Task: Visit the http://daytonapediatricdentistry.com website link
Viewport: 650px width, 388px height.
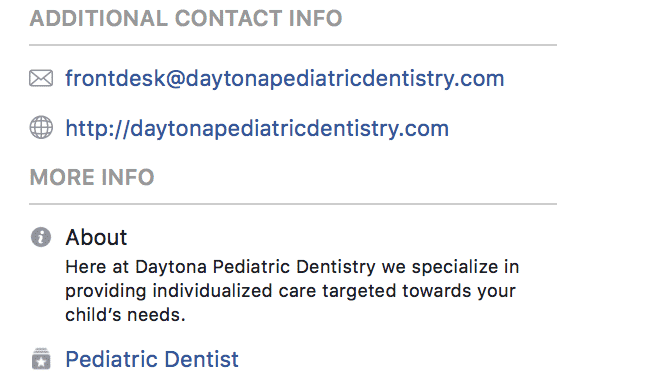Action: [257, 128]
